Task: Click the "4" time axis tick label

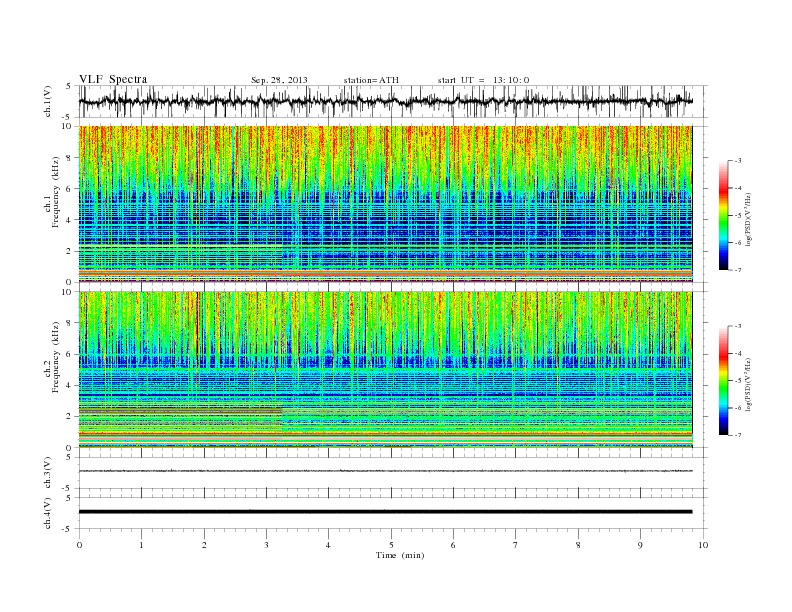Action: tap(328, 545)
